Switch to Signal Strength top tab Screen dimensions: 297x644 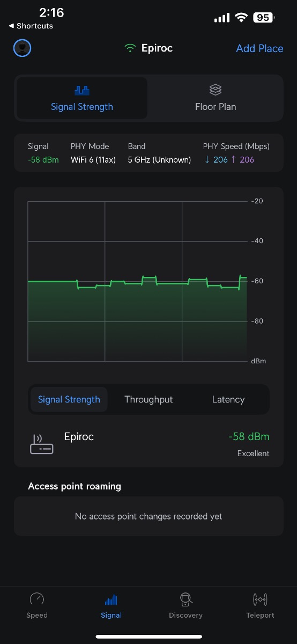click(x=82, y=98)
